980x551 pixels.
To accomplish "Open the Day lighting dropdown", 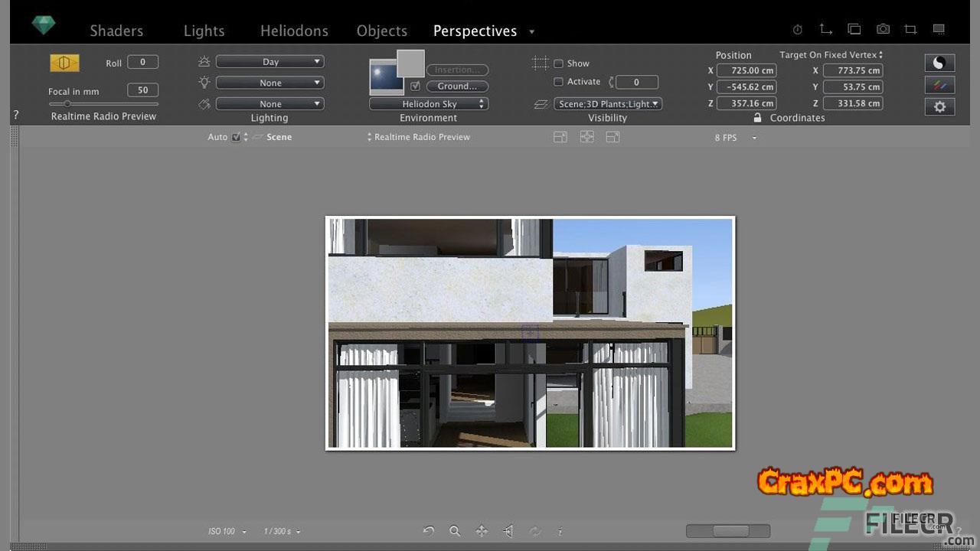I will pos(269,62).
